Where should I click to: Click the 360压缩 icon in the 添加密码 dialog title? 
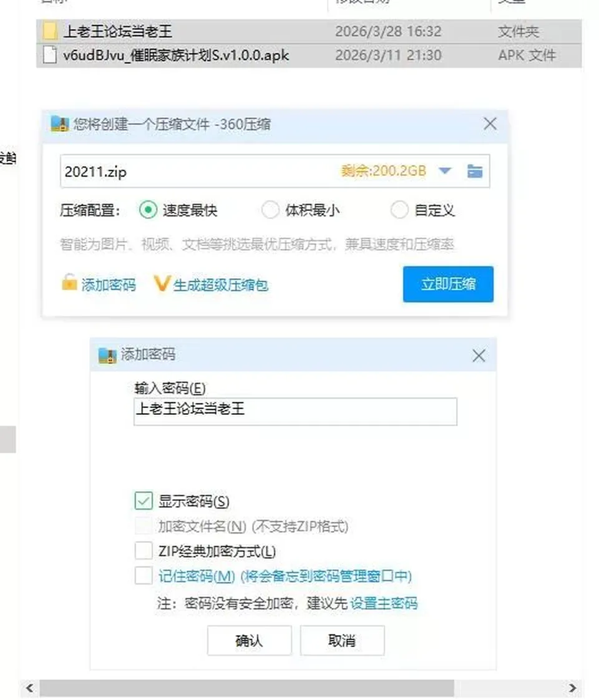[107, 356]
